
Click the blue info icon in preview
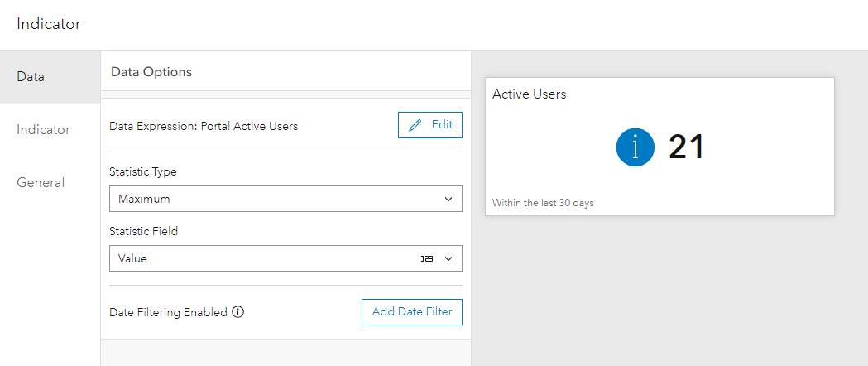click(x=635, y=147)
